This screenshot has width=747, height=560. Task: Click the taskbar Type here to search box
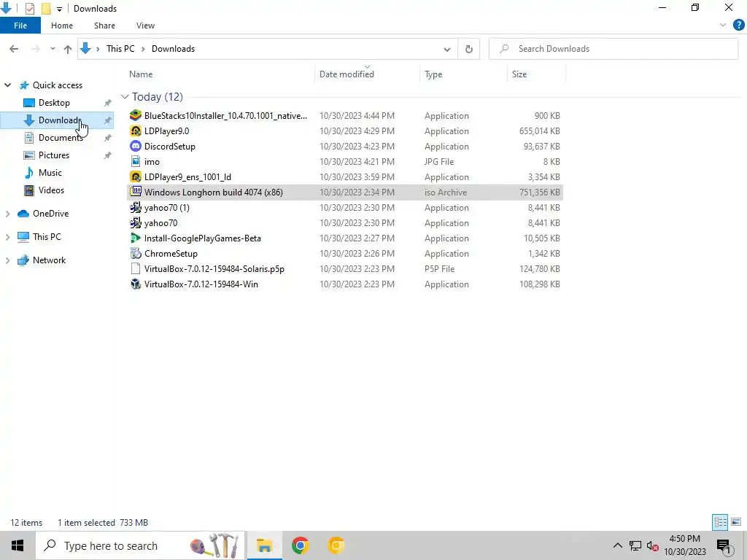(x=141, y=545)
